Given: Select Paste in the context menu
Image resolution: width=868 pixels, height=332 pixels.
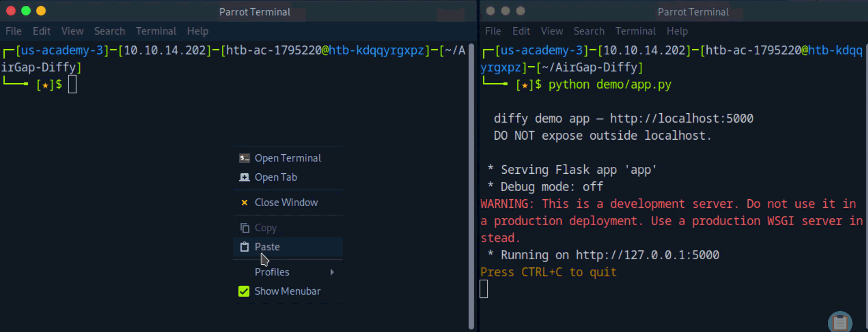Looking at the screenshot, I should click(288, 247).
